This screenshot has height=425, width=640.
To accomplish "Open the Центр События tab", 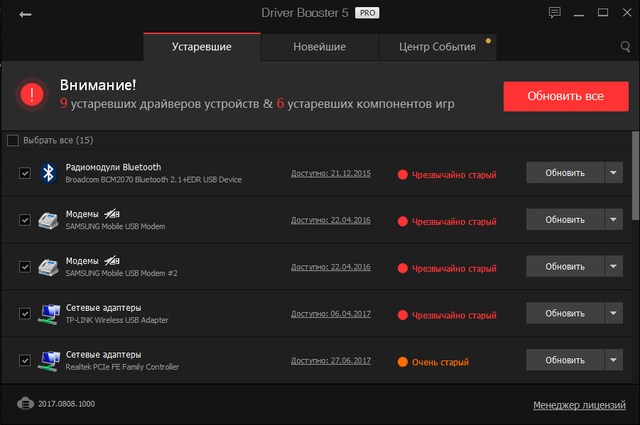I will (x=438, y=47).
